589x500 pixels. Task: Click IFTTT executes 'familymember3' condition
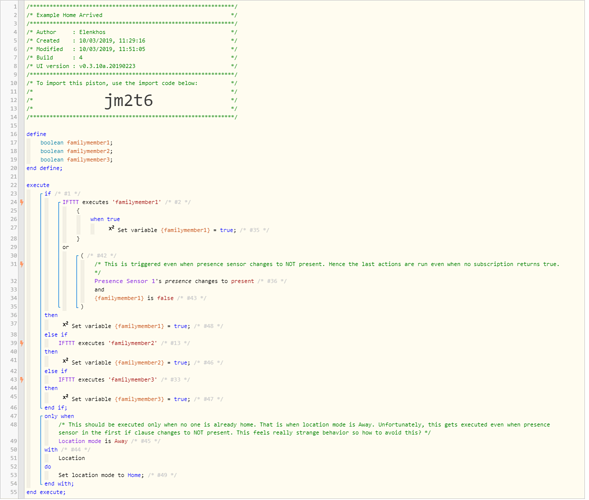click(108, 380)
